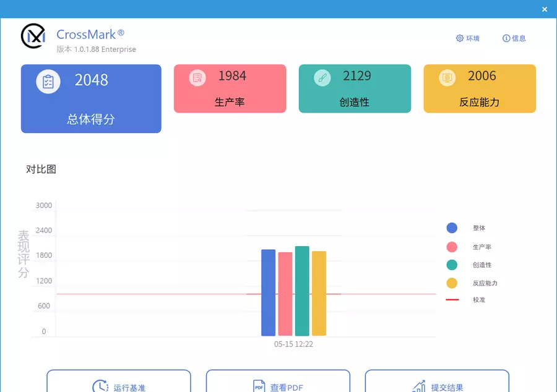Image resolution: width=557 pixels, height=392 pixels.
Task: Click the clock icon in 运行基准 button
Action: point(100,386)
